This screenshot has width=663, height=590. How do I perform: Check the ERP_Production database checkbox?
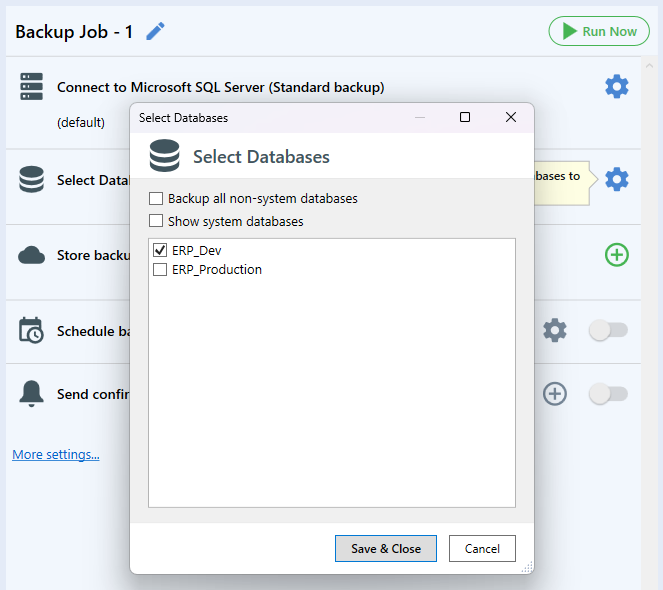[160, 269]
